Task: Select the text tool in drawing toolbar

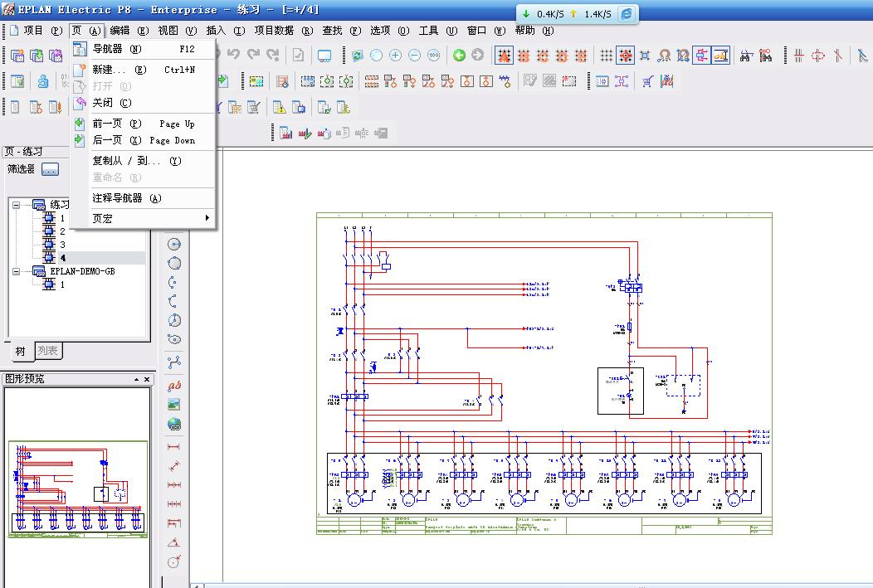Action: click(x=174, y=385)
